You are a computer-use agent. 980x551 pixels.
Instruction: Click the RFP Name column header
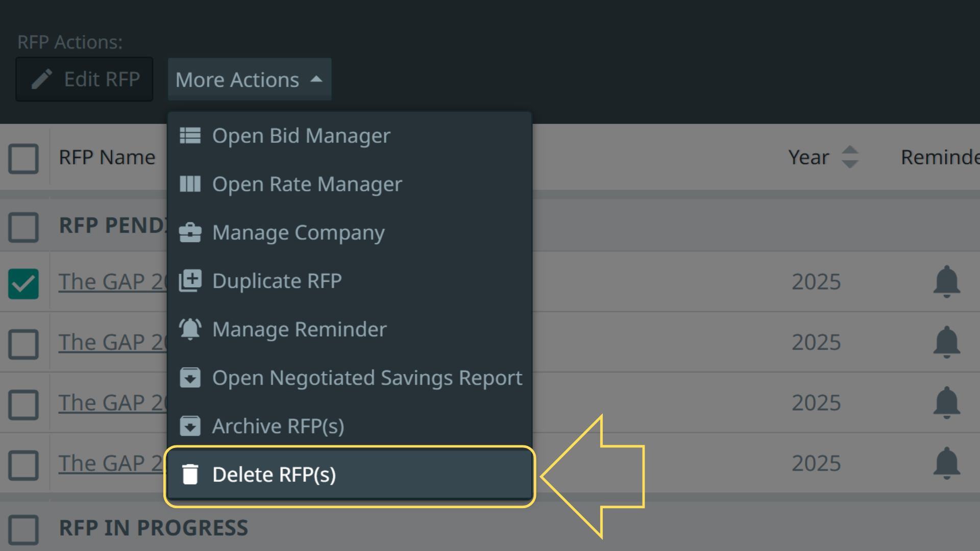pyautogui.click(x=107, y=158)
